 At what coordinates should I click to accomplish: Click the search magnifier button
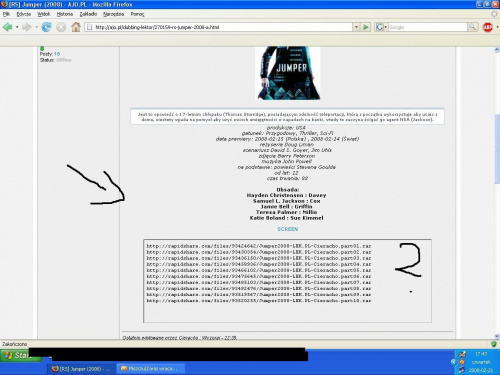tap(472, 27)
